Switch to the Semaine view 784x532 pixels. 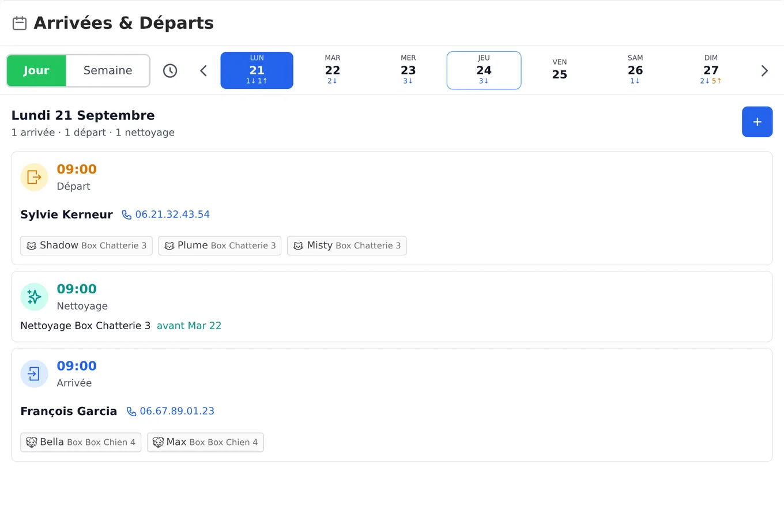pyautogui.click(x=108, y=70)
